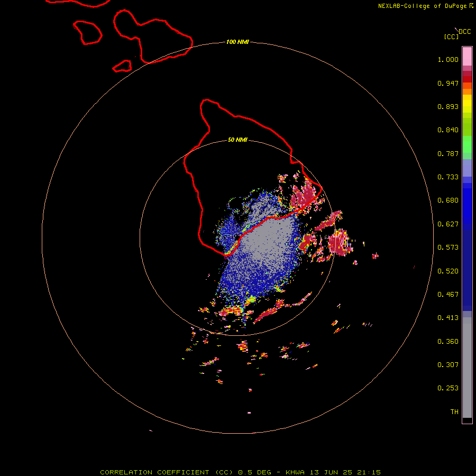Click the bright green segment of the color bar
Viewport: 476px width, 476px height.
[x=467, y=144]
